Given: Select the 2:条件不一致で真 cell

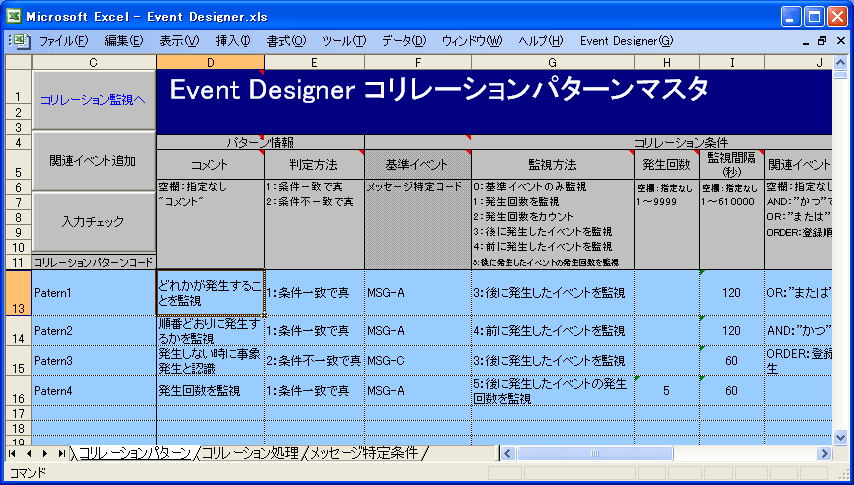Looking at the screenshot, I should (x=314, y=361).
